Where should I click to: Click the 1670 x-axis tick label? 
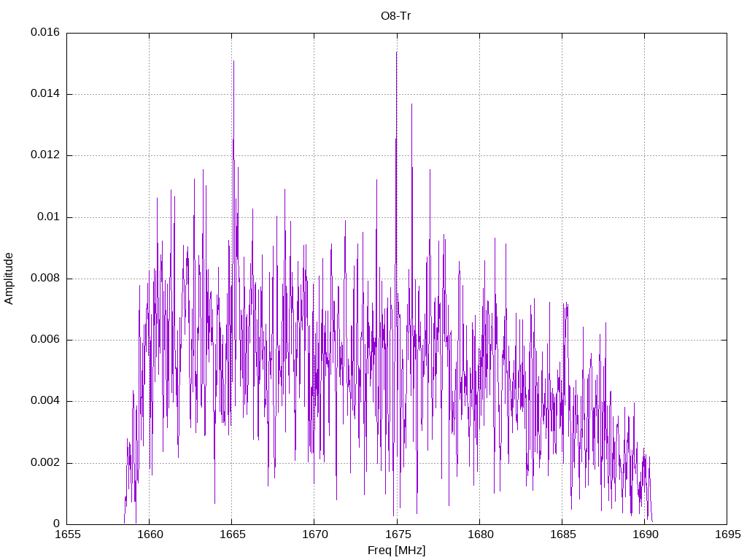315,534
